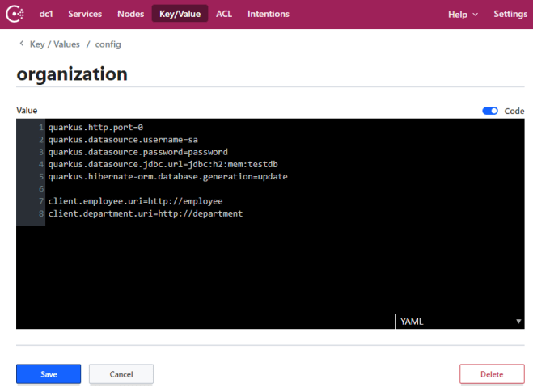Open the dc1 datacenter selector

point(46,15)
